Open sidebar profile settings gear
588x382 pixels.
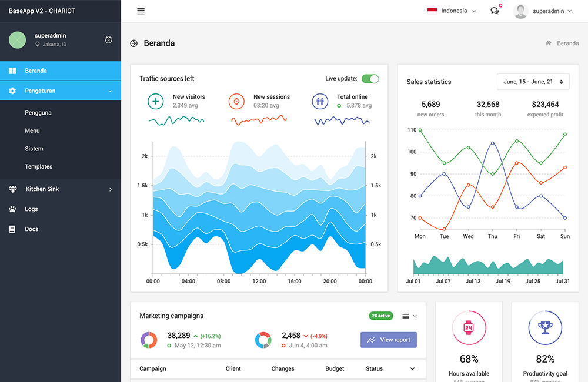point(108,40)
